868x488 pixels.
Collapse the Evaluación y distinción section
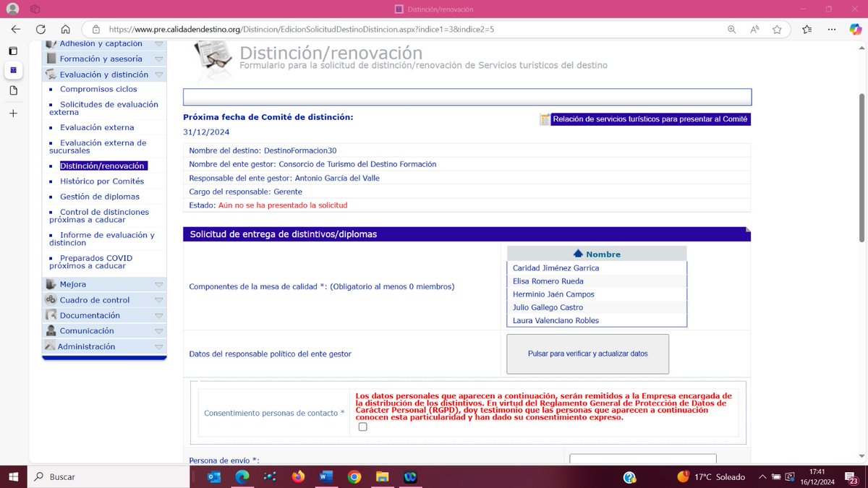(x=104, y=74)
